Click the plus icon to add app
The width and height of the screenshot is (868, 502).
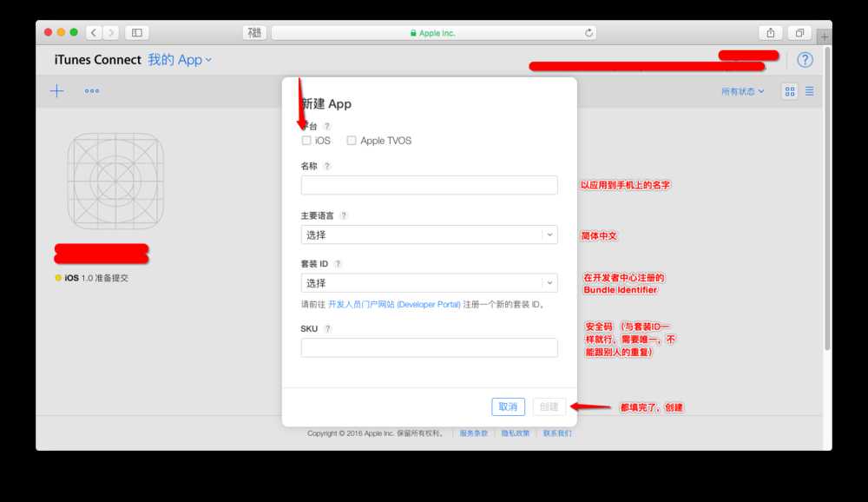[x=57, y=91]
